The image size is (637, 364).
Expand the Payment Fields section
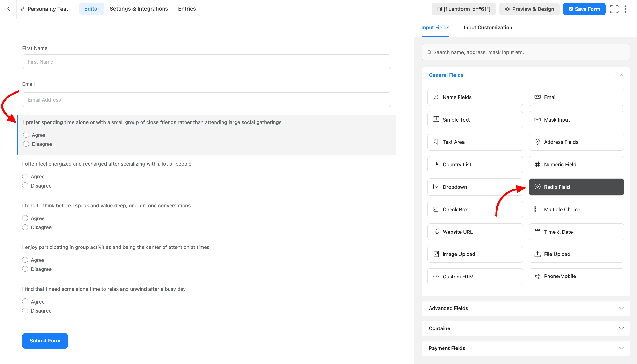coord(525,348)
